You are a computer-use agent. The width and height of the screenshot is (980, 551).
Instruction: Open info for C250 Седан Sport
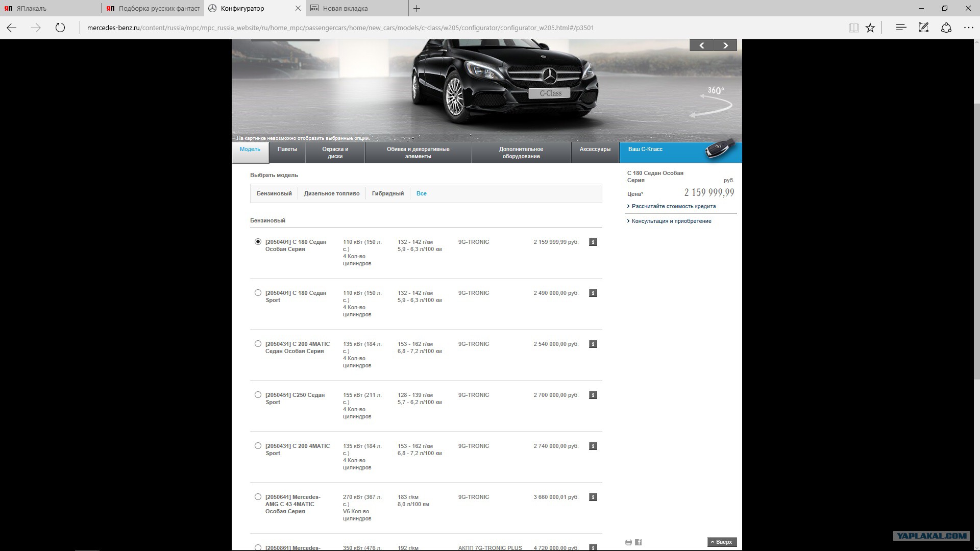[593, 395]
